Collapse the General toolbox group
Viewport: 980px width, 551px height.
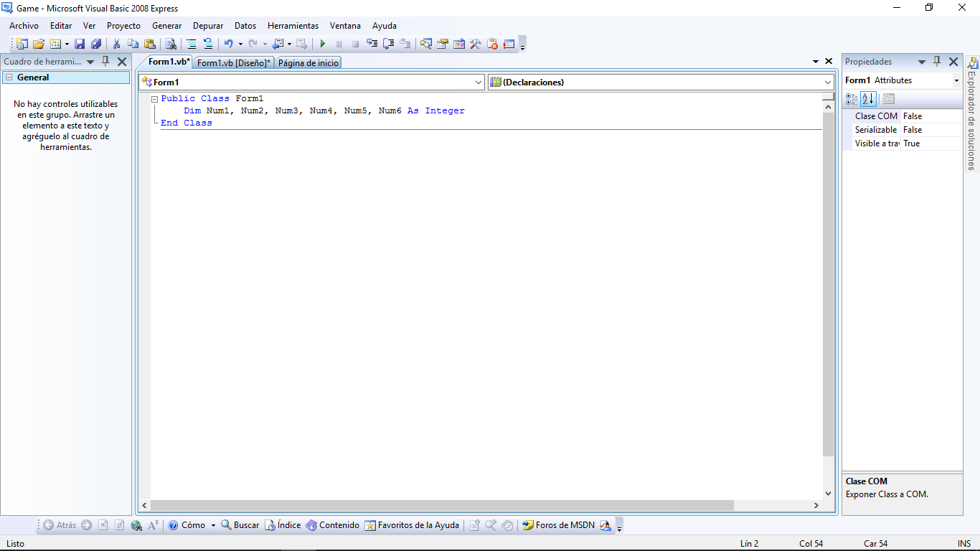(9, 77)
